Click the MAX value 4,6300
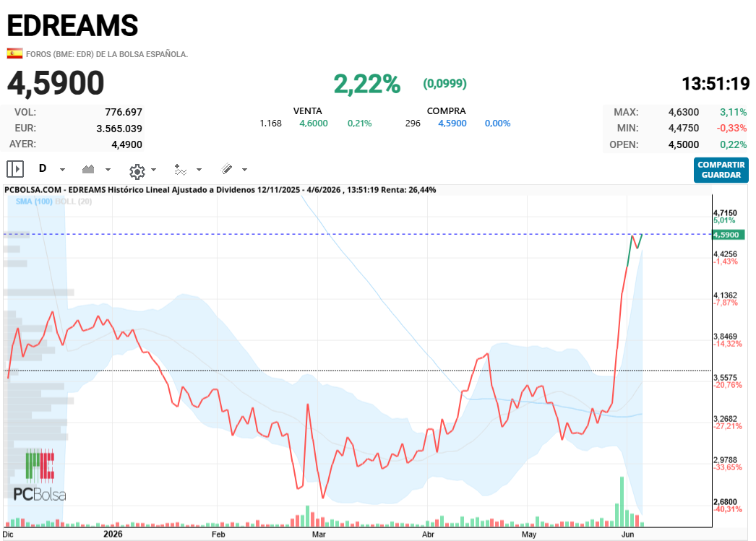Image resolution: width=756 pixels, height=541 pixels. (x=684, y=112)
